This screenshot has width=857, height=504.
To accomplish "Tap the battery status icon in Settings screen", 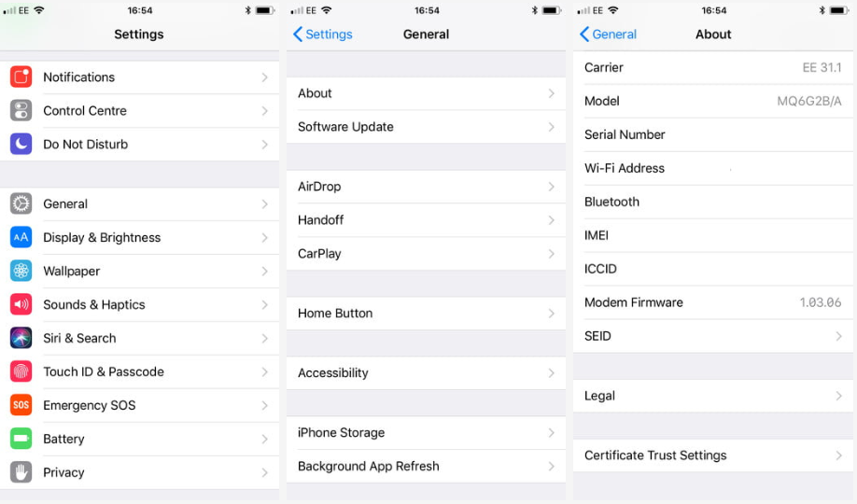I will click(265, 10).
